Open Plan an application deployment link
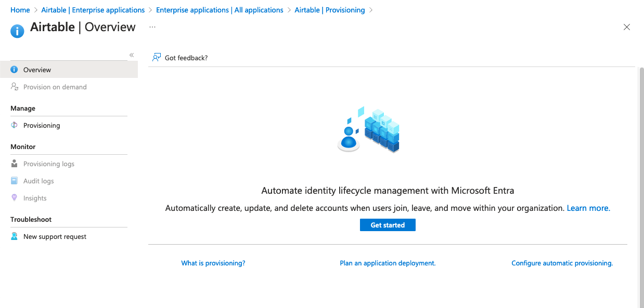 pyautogui.click(x=388, y=263)
